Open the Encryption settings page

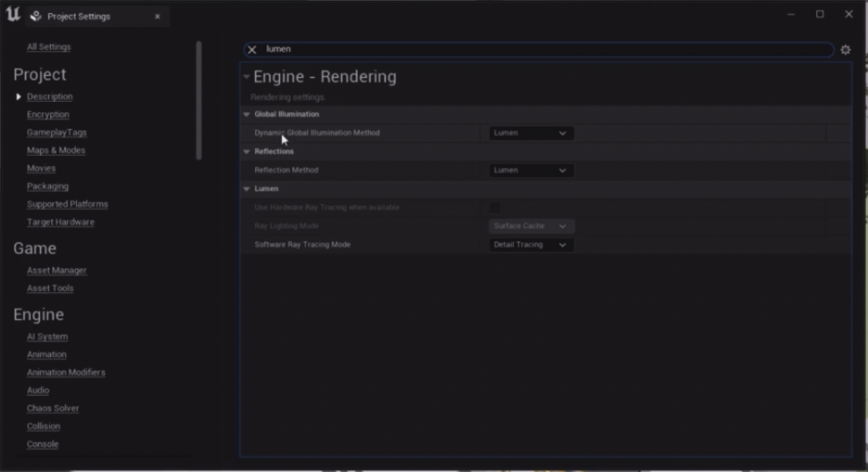[x=48, y=115]
